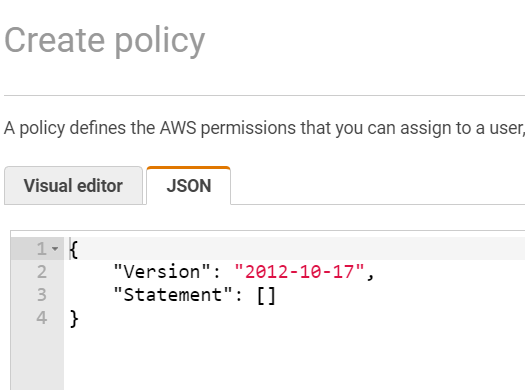Screen dimensions: 525x390
Task: Click the colon after the "Statement" key
Action: (239, 295)
